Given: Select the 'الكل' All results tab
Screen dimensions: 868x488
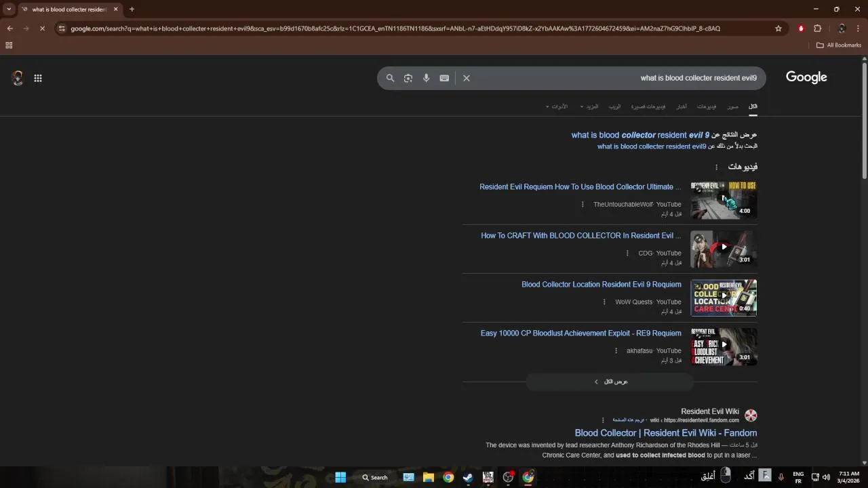Looking at the screenshot, I should [x=753, y=106].
